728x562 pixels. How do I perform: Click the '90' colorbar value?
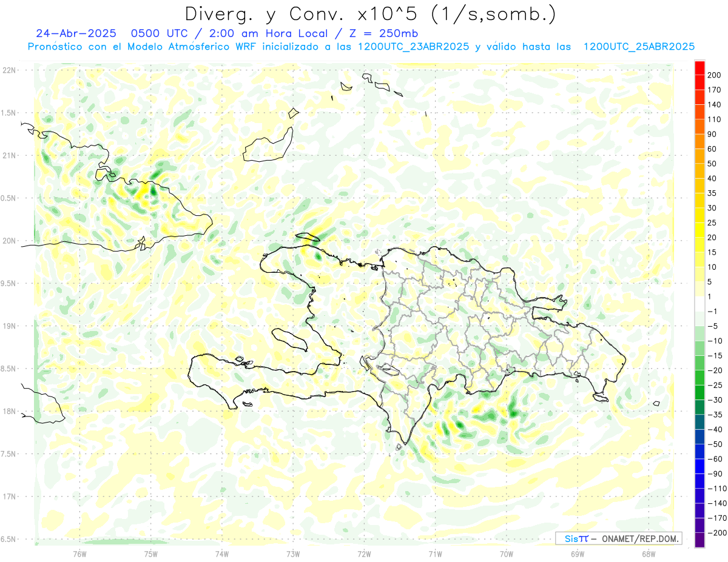coord(712,135)
